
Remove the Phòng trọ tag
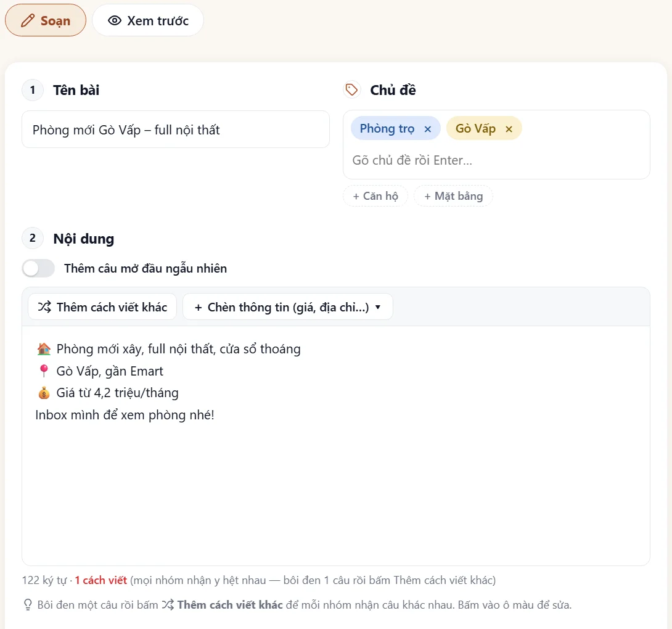tap(427, 129)
